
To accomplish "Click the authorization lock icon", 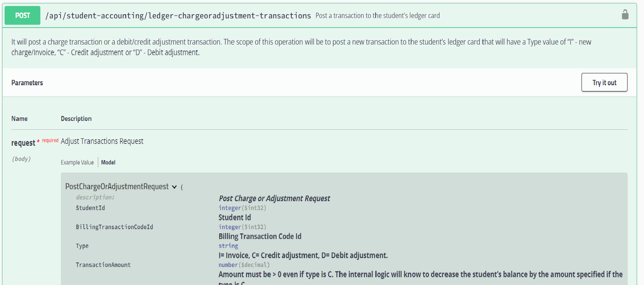I will (x=625, y=14).
